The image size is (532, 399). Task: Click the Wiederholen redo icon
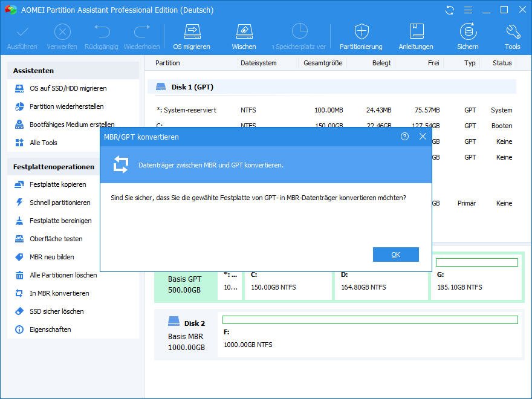click(142, 31)
